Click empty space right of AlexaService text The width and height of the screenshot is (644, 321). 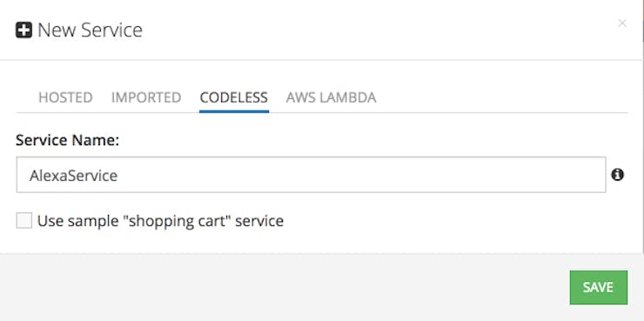tap(361, 175)
